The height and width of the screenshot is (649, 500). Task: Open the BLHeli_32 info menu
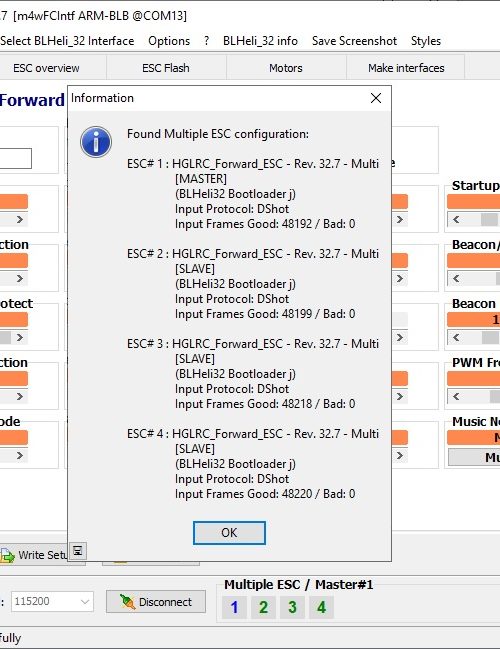[260, 41]
